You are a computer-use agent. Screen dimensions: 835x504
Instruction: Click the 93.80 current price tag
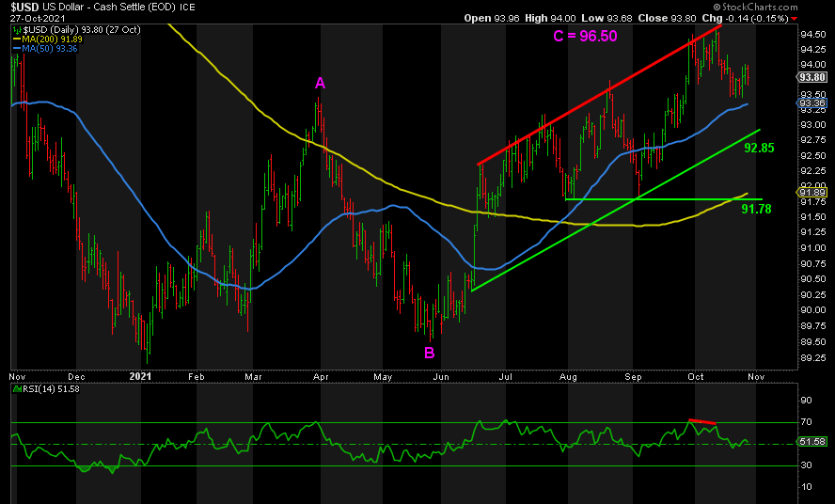coord(812,79)
